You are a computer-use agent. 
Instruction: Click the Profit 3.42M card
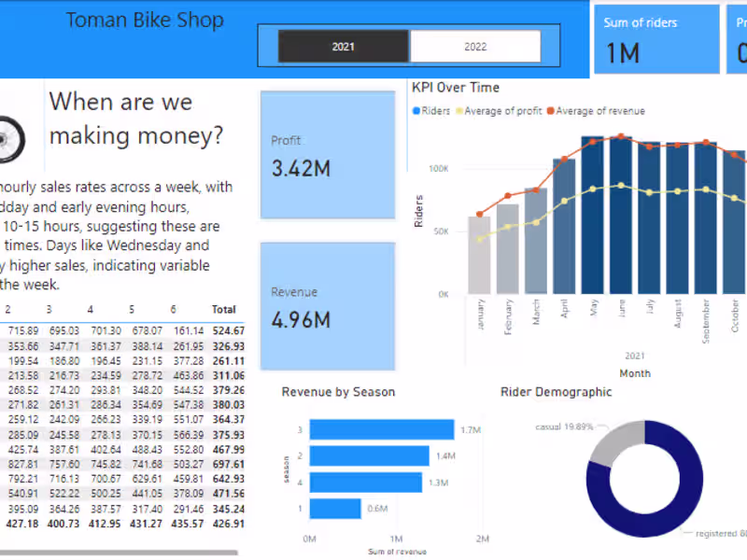pyautogui.click(x=328, y=155)
